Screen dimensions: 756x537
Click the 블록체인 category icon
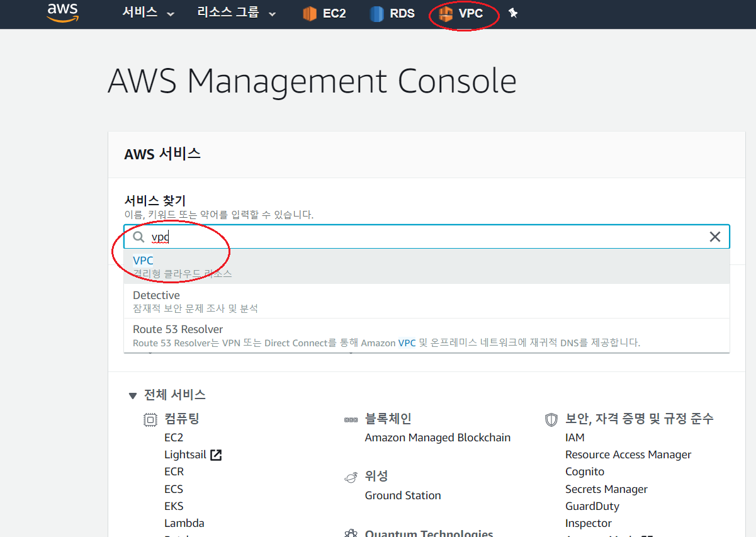pyautogui.click(x=351, y=420)
